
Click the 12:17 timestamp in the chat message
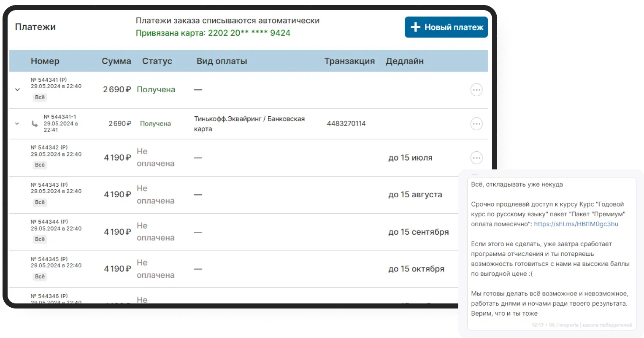coord(537,325)
